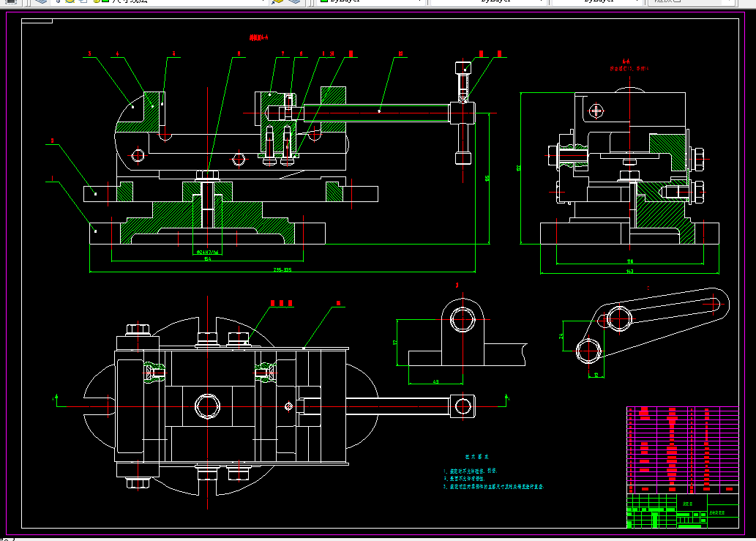This screenshot has width=756, height=541.
Task: Click the cross-head screw in the side view
Action: 596,111
